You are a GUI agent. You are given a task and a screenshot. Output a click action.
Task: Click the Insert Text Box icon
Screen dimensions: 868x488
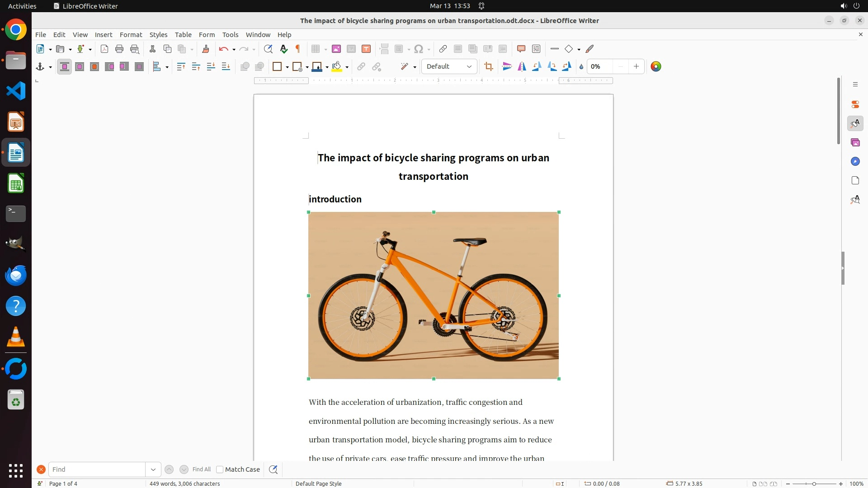click(x=366, y=49)
